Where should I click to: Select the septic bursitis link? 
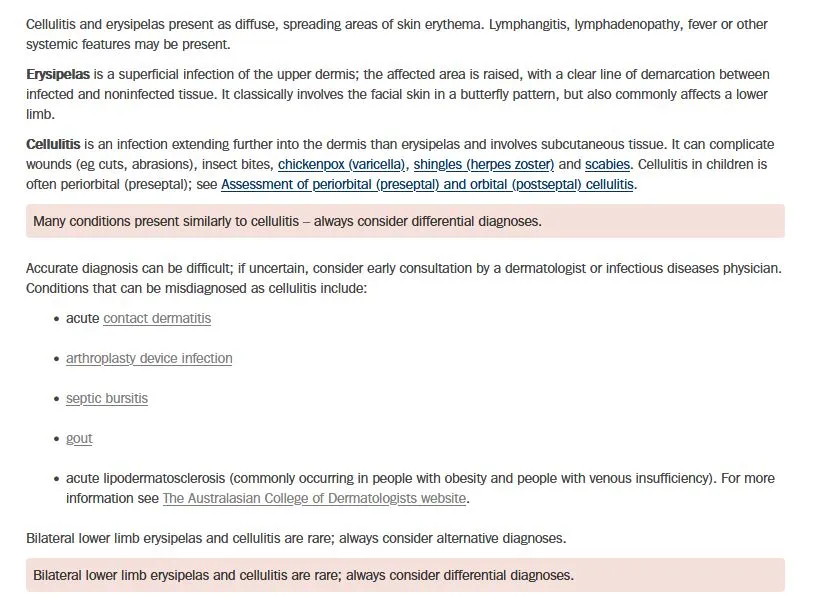click(x=107, y=398)
